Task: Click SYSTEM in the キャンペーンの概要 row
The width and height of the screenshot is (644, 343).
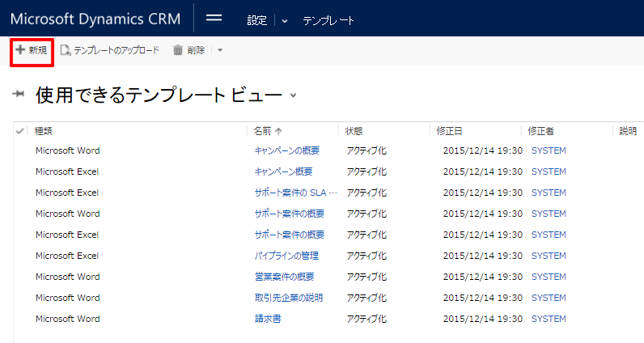Action: point(549,150)
